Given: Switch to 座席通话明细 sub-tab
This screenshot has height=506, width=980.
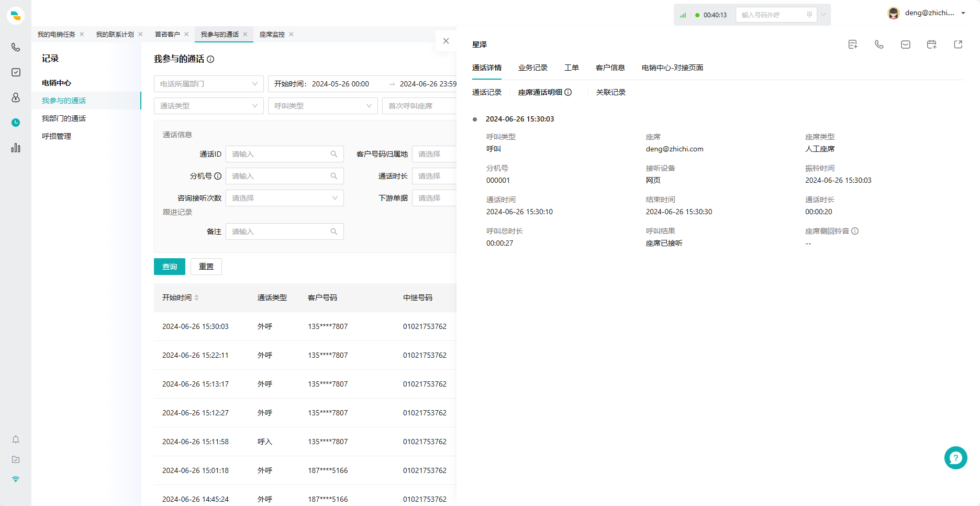Looking at the screenshot, I should tap(540, 92).
